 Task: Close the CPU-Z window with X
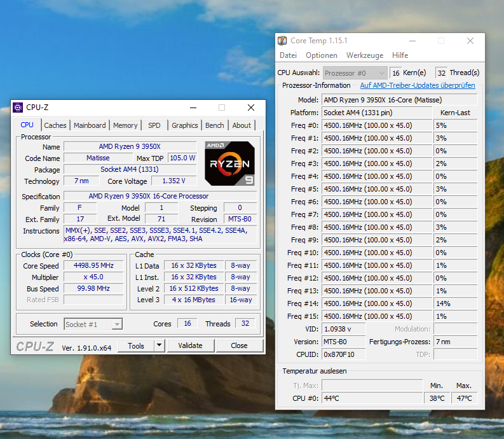(251, 108)
